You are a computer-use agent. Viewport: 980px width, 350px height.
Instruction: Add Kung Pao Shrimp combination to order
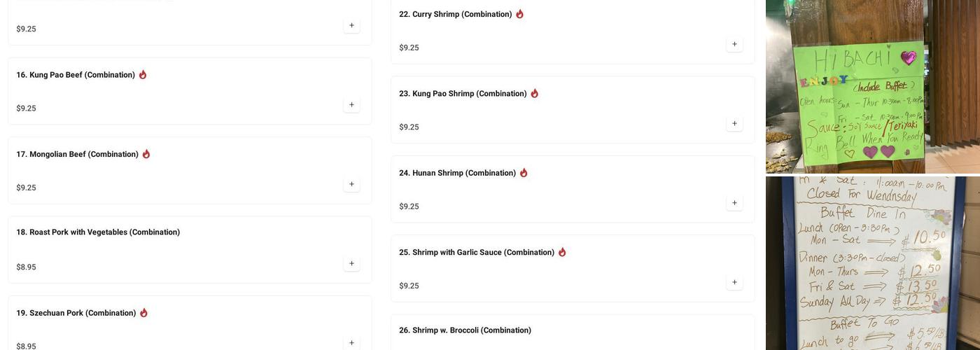pos(734,124)
